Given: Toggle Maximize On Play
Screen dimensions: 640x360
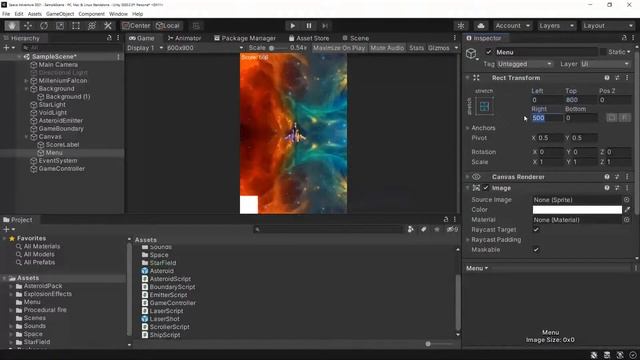Looking at the screenshot, I should click(x=339, y=48).
